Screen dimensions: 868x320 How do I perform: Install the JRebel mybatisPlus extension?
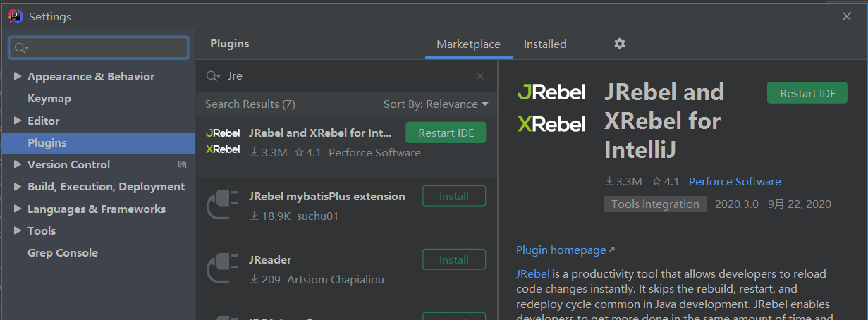tap(453, 197)
